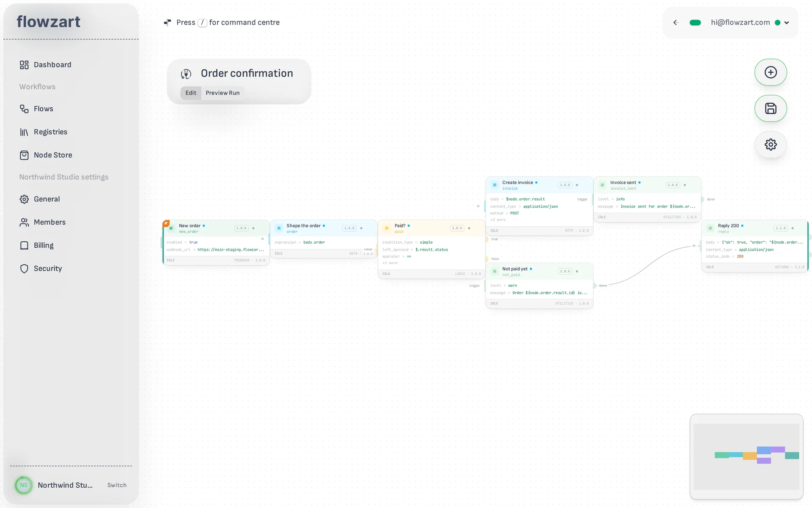Click the add node plus button
Viewport: 812px width, 508px height.
[771, 72]
